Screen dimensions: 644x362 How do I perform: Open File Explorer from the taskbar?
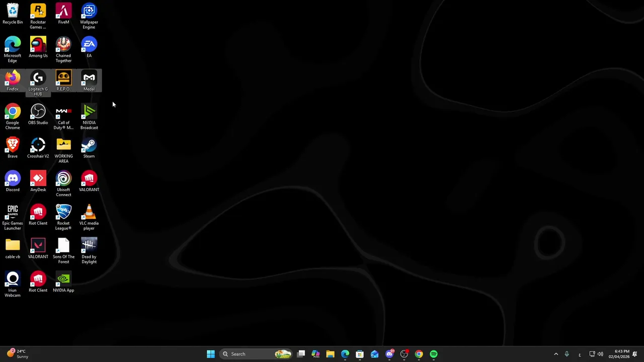tap(330, 354)
